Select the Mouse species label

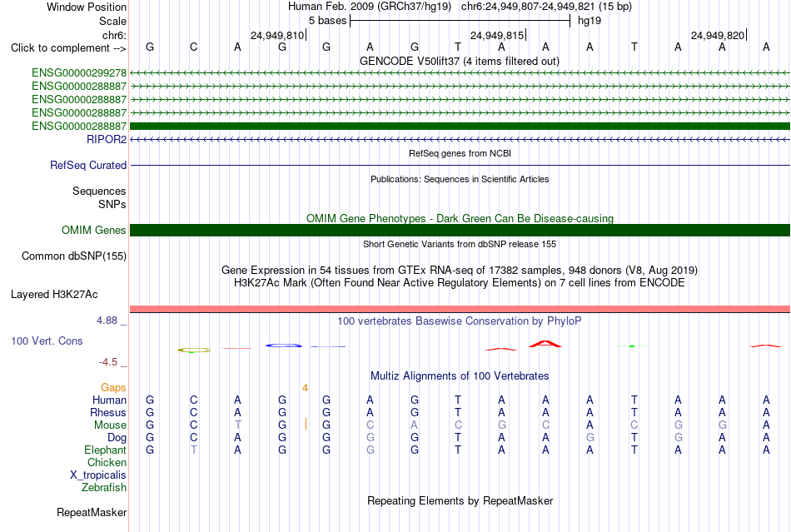[x=110, y=425]
